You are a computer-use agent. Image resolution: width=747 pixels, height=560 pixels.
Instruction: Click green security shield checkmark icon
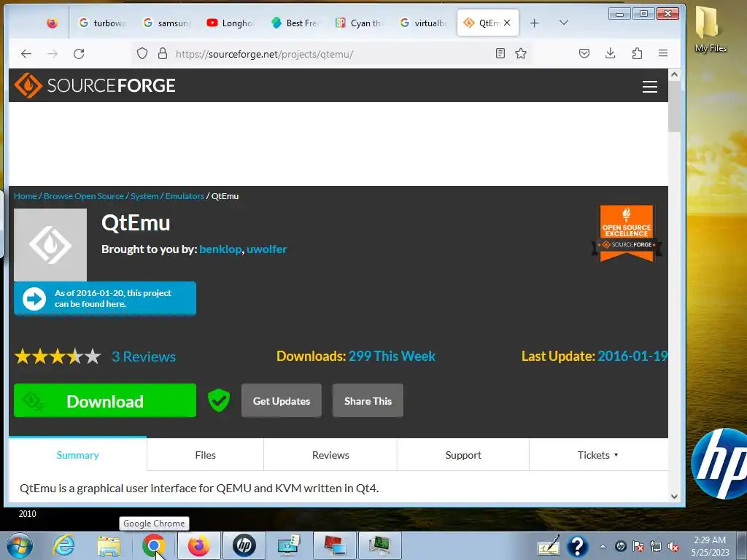click(x=219, y=400)
